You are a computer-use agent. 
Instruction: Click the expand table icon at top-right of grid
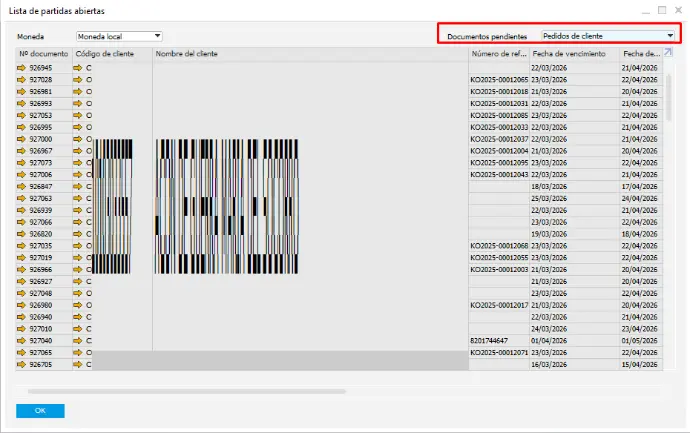[x=667, y=52]
